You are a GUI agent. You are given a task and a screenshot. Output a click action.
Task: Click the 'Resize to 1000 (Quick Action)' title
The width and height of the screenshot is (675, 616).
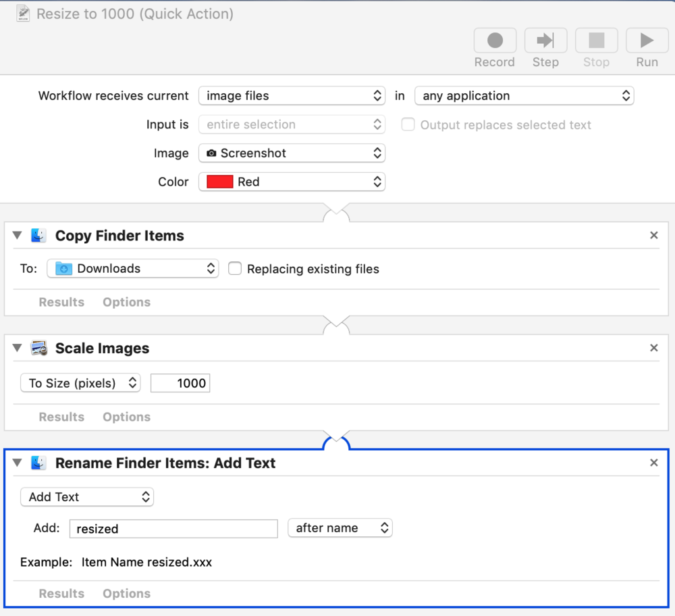coord(135,14)
